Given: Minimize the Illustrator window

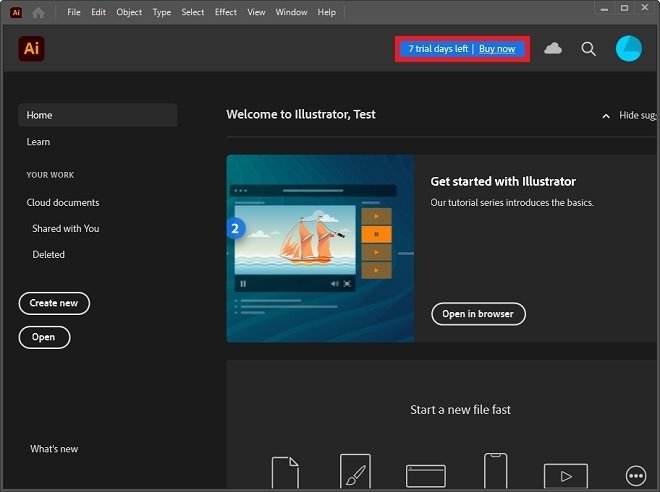Looking at the screenshot, I should [604, 8].
